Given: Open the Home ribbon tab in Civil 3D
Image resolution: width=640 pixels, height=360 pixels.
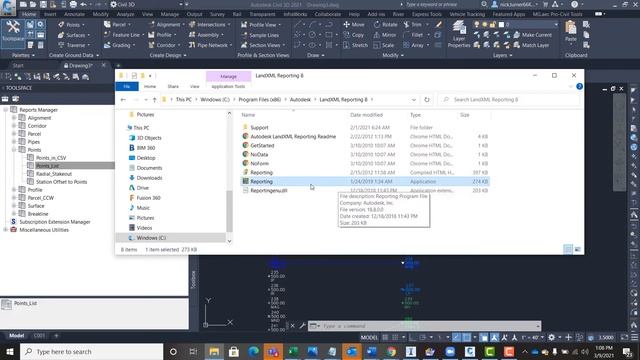Looking at the screenshot, I should 29,14.
